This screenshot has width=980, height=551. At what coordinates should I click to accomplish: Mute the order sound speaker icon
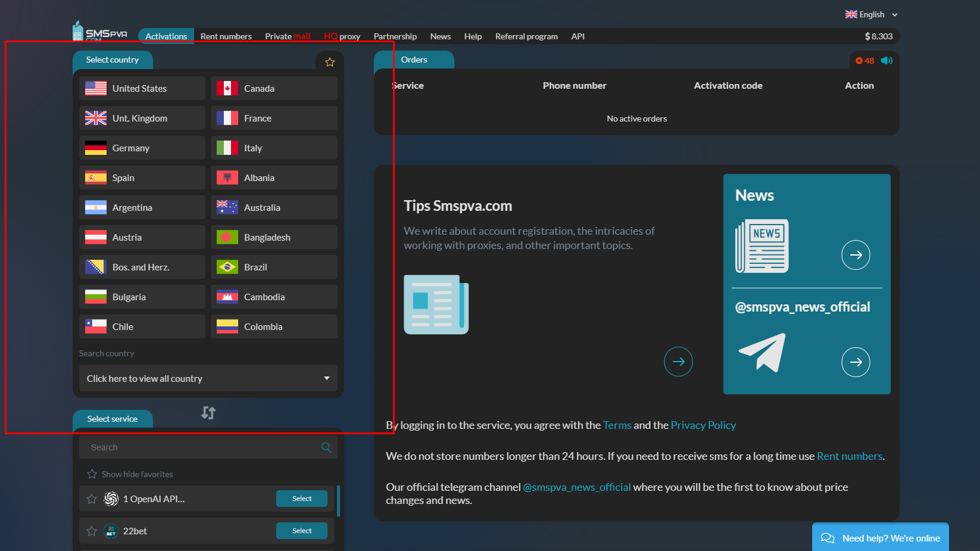pyautogui.click(x=887, y=60)
